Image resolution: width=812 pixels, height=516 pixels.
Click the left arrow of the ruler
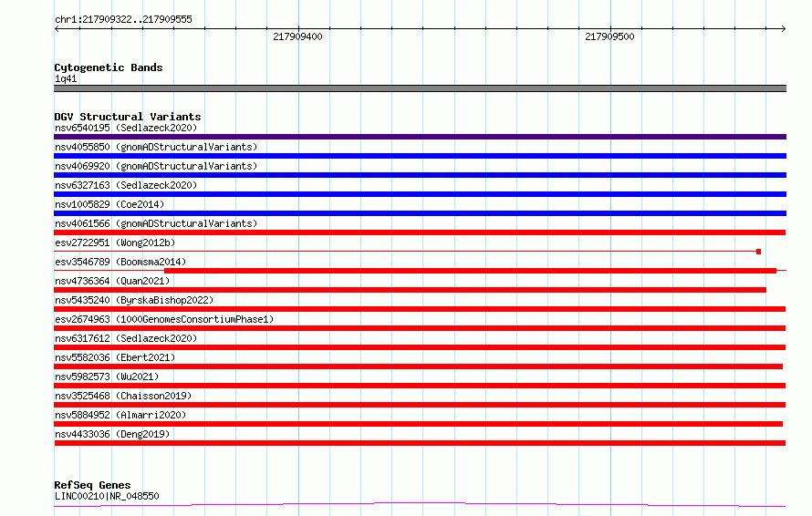click(x=57, y=28)
